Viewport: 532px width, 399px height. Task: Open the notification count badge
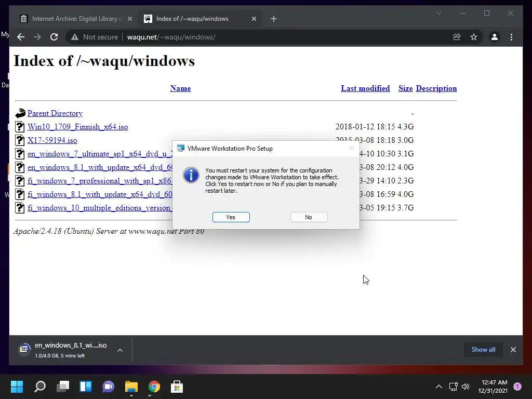(517, 387)
